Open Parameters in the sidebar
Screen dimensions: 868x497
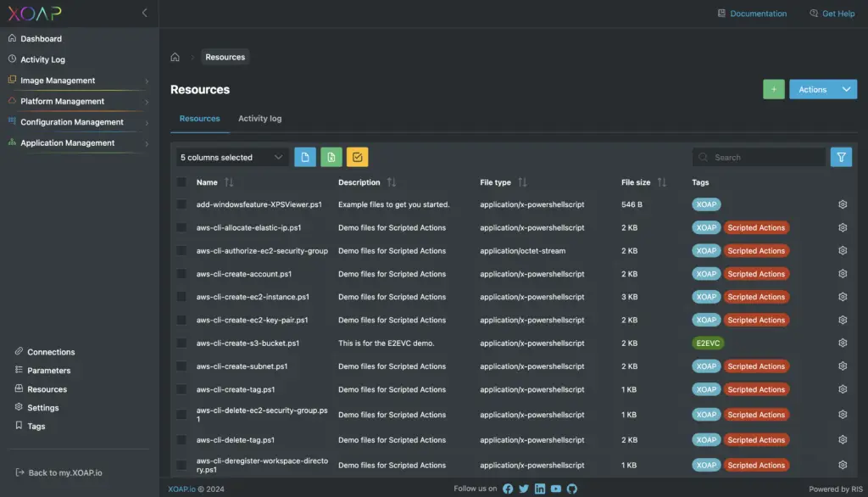(x=48, y=370)
